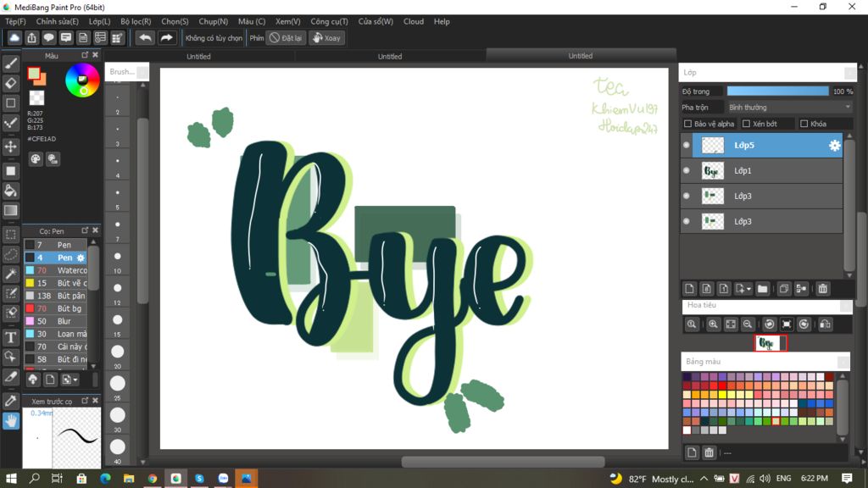Toggle the Bảo vệ alpha checkbox
The image size is (868, 488).
pos(687,124)
